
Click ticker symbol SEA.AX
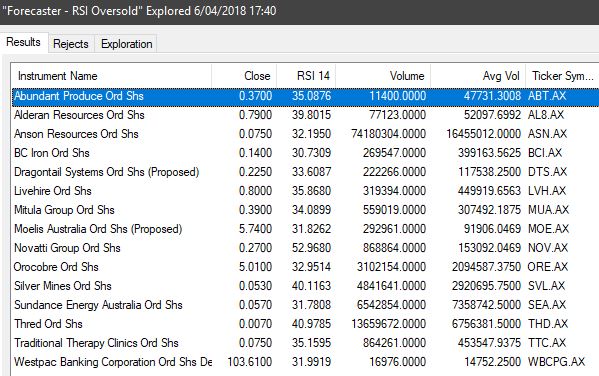547,305
